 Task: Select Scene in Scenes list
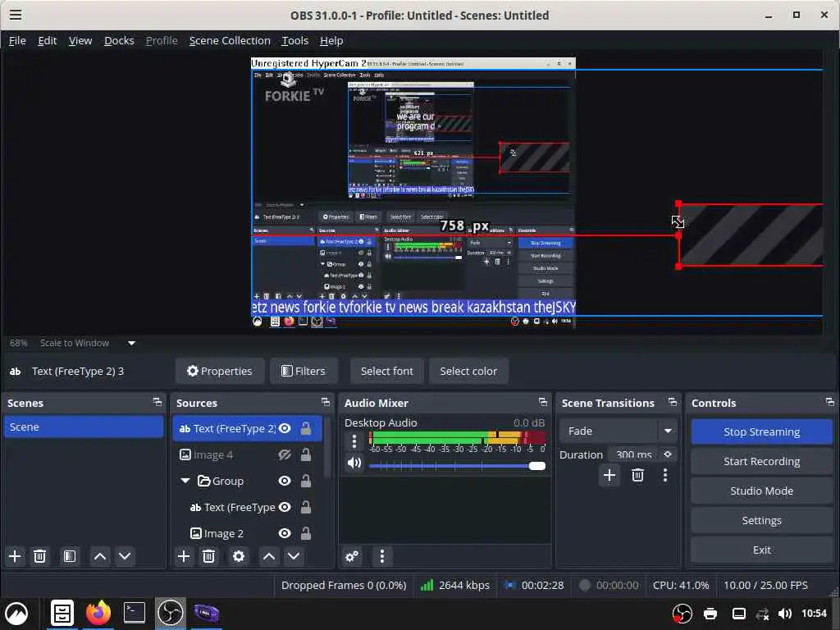[84, 427]
